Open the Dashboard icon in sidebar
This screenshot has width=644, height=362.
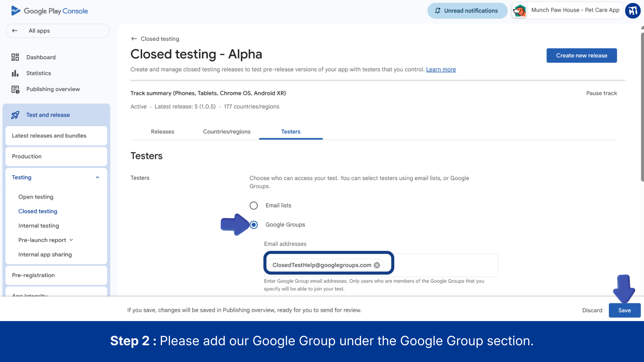[x=15, y=57]
